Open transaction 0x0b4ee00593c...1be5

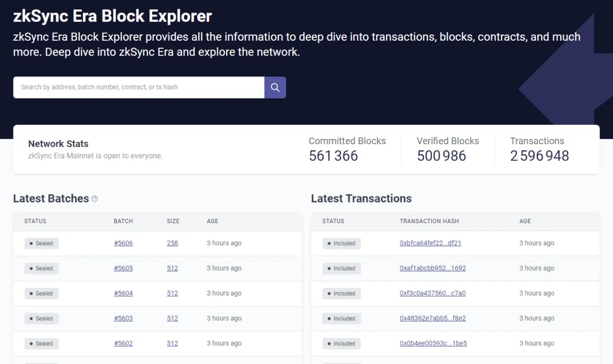pyautogui.click(x=433, y=343)
